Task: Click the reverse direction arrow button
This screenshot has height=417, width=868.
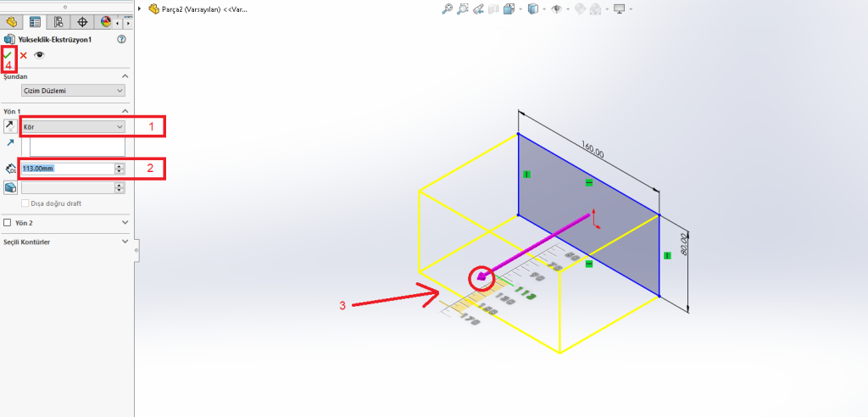Action: point(9,126)
